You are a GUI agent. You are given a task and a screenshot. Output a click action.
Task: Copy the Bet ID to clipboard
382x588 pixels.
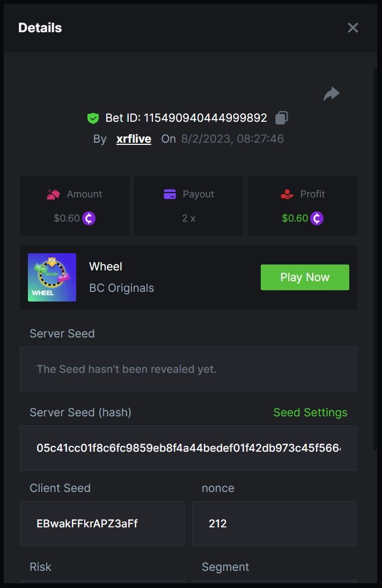(282, 117)
